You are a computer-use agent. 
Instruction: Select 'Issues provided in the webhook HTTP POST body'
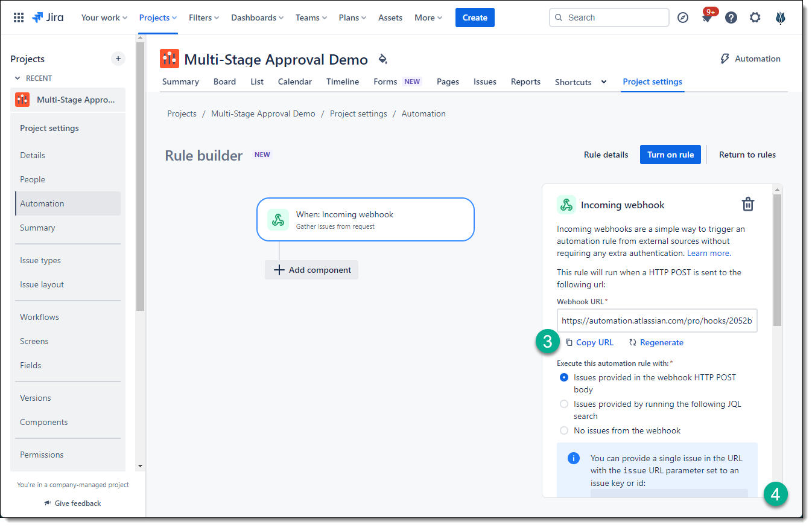(x=564, y=377)
